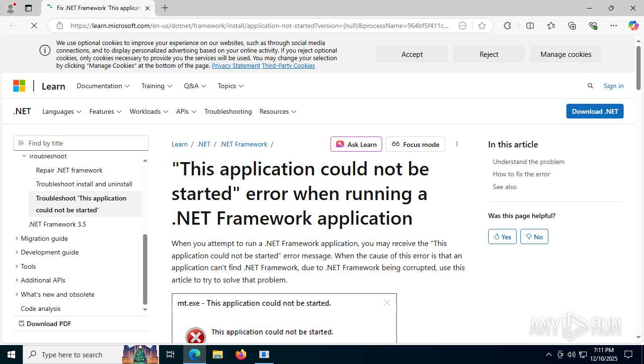View site information padlock icon
This screenshot has width=644, height=364.
coord(59,26)
